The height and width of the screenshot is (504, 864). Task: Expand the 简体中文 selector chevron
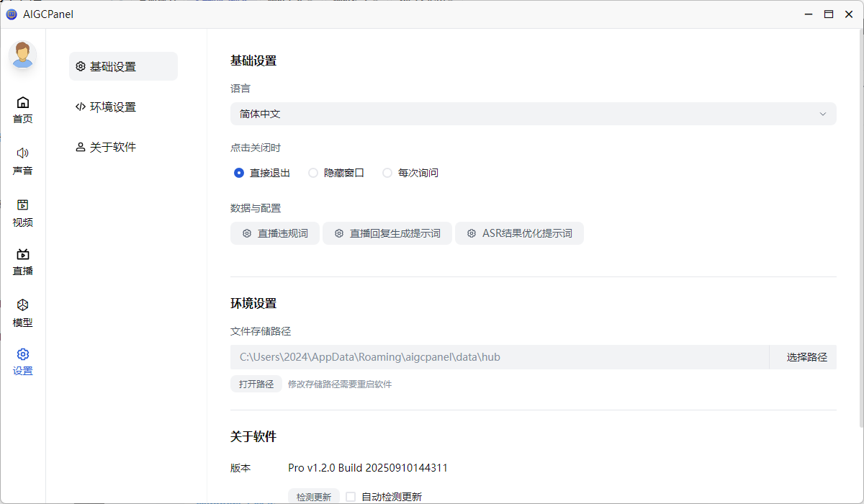coord(823,113)
